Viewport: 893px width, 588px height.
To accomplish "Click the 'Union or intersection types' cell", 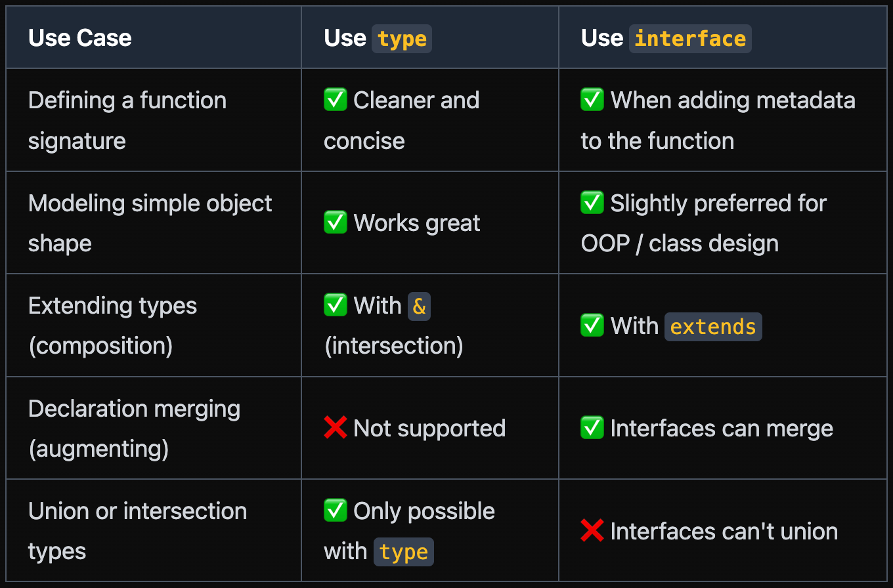I will (154, 530).
